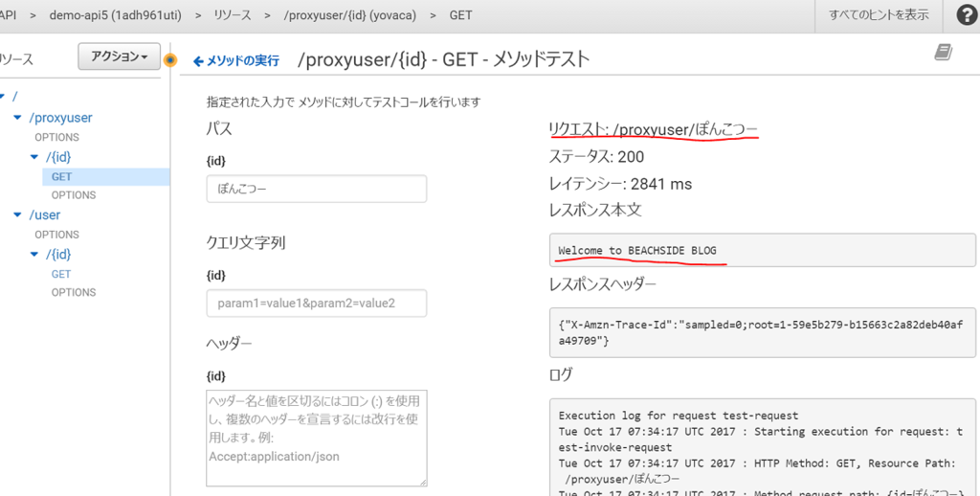
Task: Open the documentation book icon
Action: pos(943,53)
